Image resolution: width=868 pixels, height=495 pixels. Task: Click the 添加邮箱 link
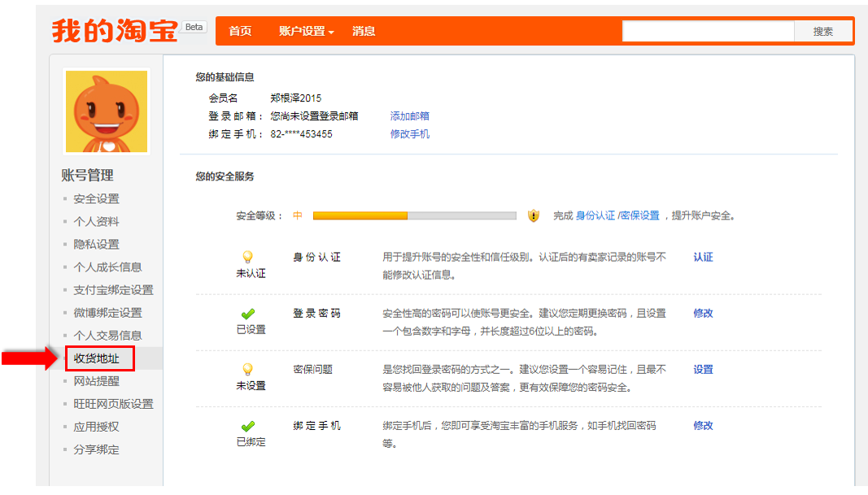tap(410, 116)
